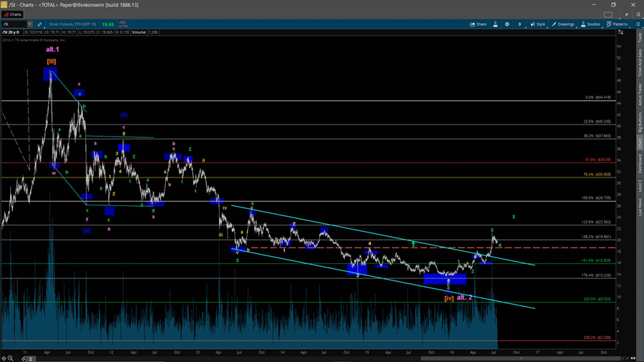
Task: Open the Patterns menu
Action: click(618, 24)
